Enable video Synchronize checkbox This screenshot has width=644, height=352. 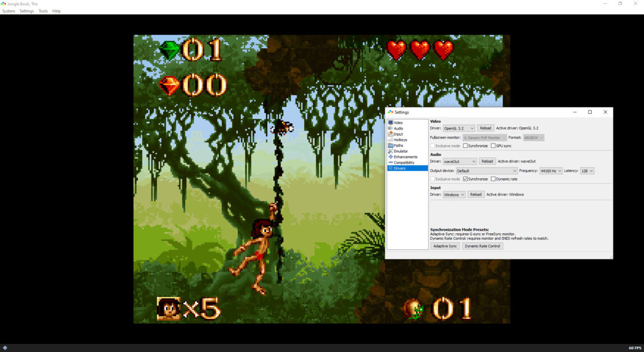[x=466, y=146]
